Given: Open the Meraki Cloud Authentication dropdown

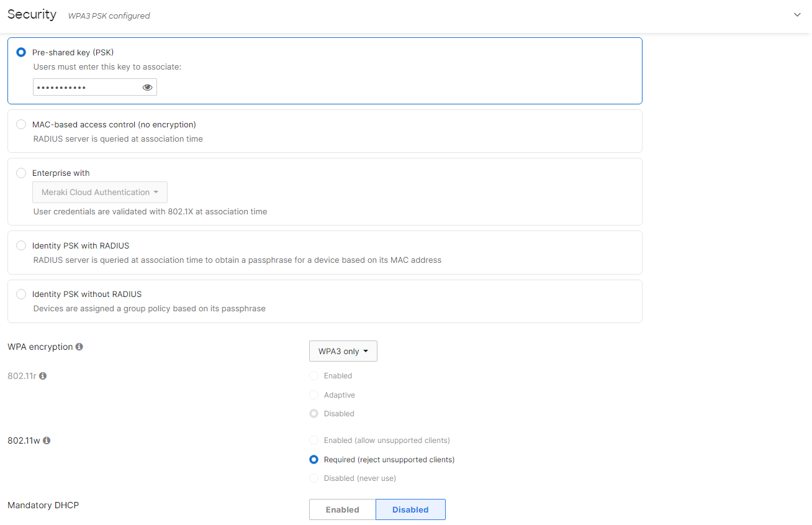Looking at the screenshot, I should pyautogui.click(x=100, y=193).
